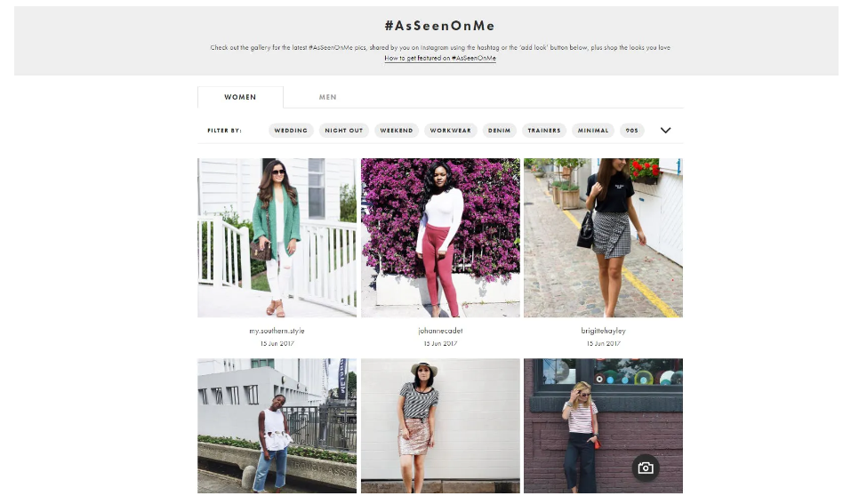The height and width of the screenshot is (504, 851).
Task: Toggle the WEDDING filter
Action: (291, 130)
